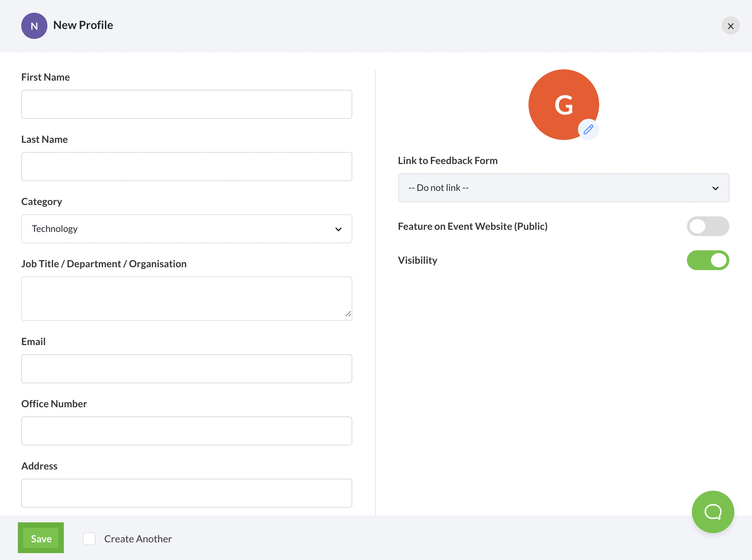Check the Create Another checkbox

click(89, 539)
